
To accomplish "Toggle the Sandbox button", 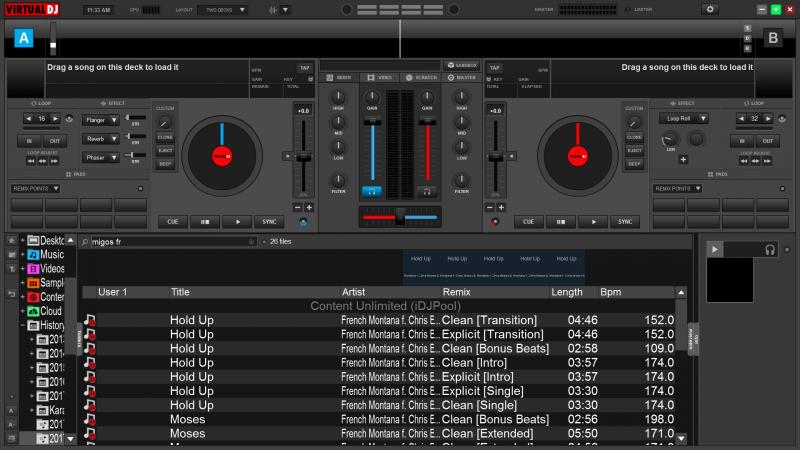I will [462, 65].
